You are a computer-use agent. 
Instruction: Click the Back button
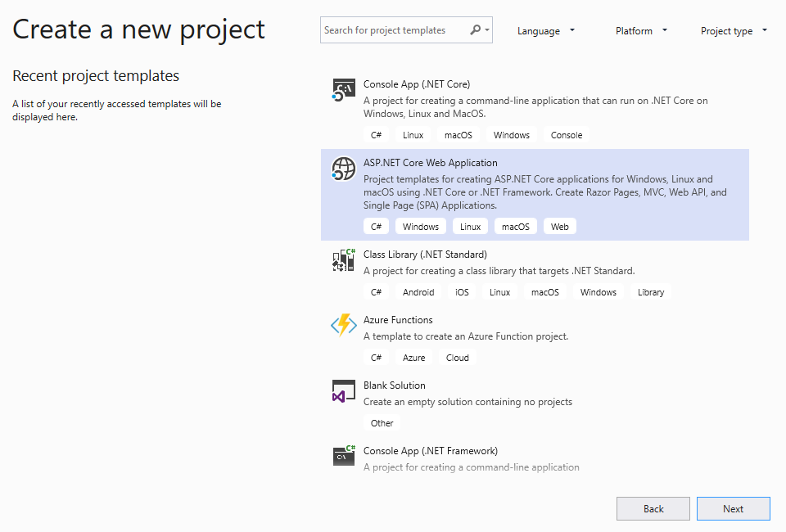coord(653,508)
